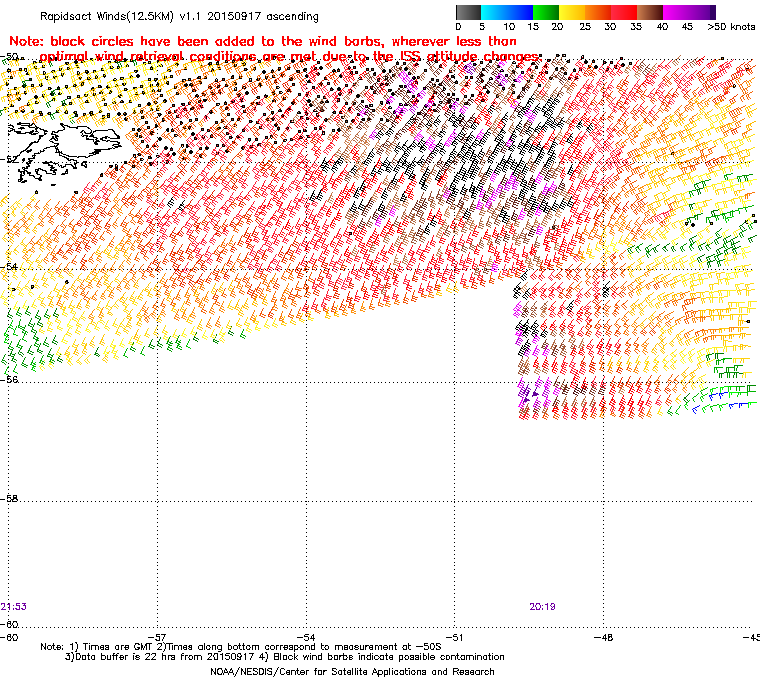Click the brown 35–40 knots legend segment
760x688 pixels.
pos(650,12)
